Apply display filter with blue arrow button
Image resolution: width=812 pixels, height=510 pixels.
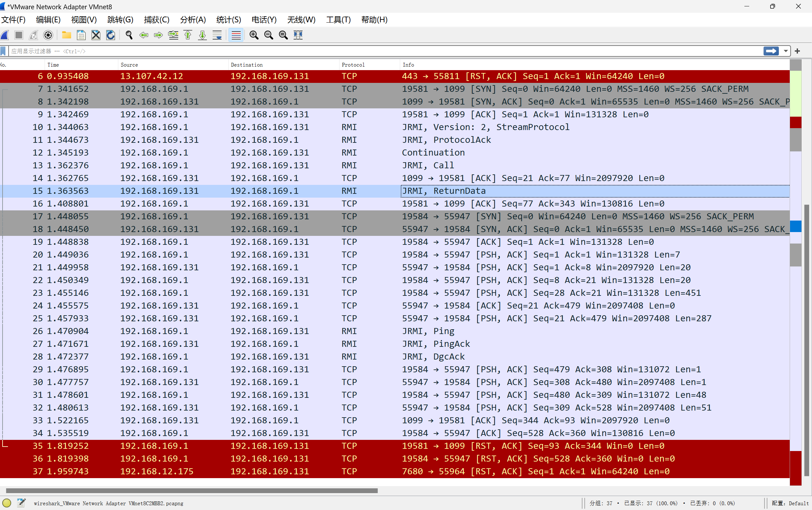coord(771,51)
